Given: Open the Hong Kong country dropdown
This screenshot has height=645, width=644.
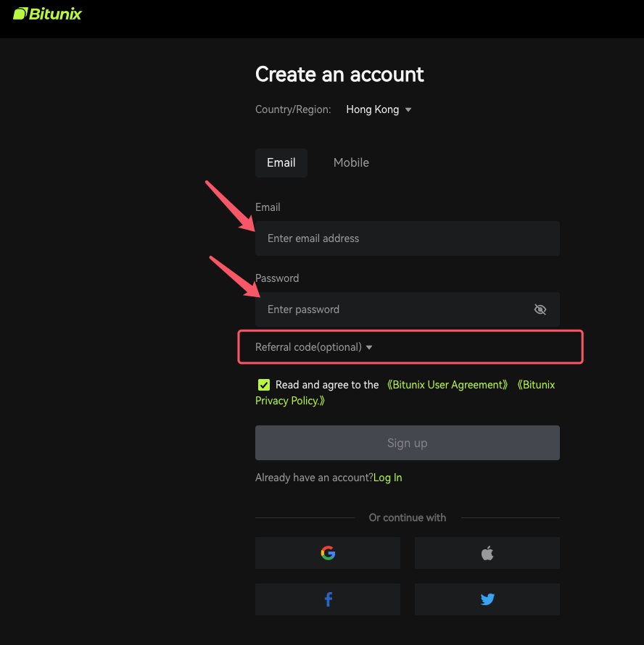Looking at the screenshot, I should tap(379, 109).
